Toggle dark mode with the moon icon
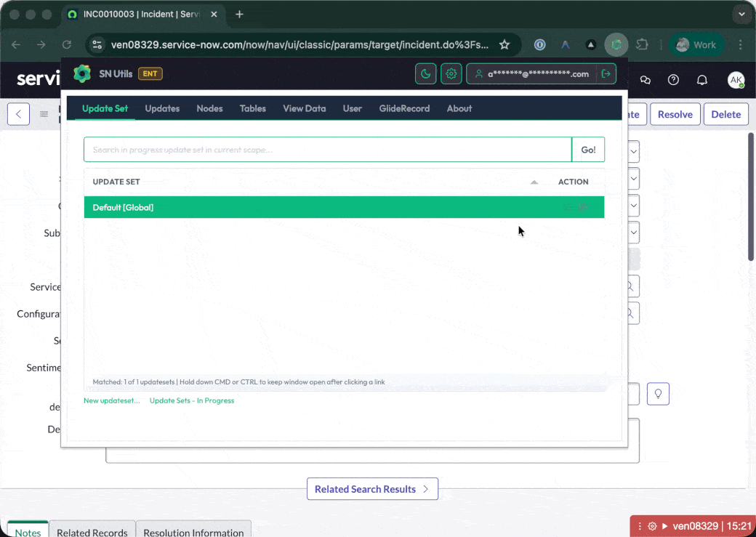 425,73
